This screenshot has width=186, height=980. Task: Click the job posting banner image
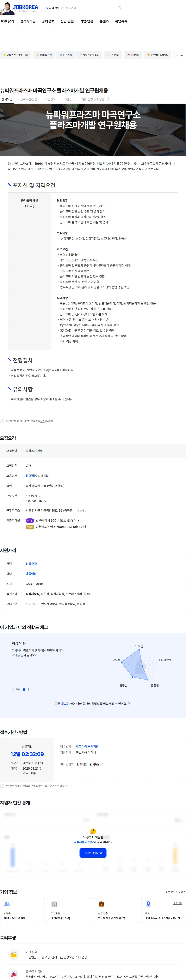[x=93, y=130]
